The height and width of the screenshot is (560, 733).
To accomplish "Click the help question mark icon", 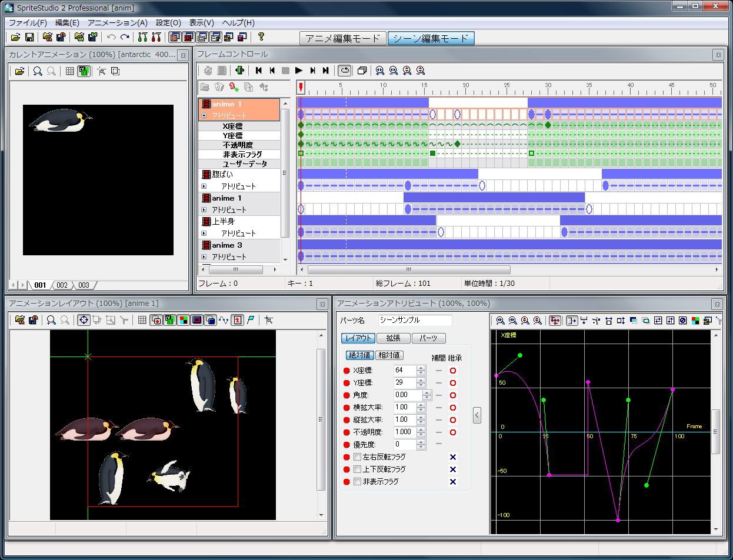I will coord(261,37).
